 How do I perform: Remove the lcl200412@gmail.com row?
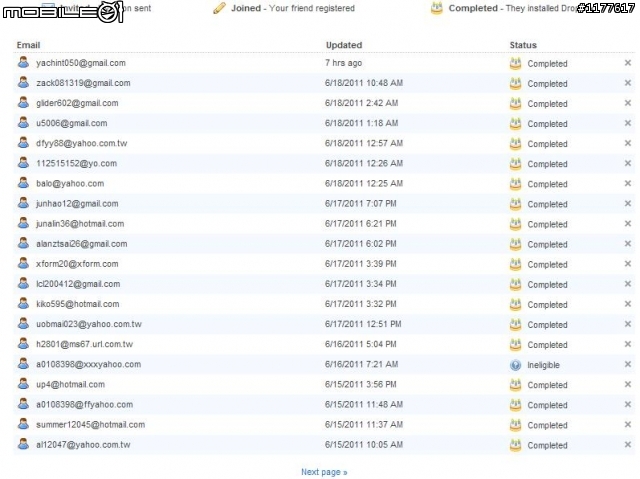628,284
